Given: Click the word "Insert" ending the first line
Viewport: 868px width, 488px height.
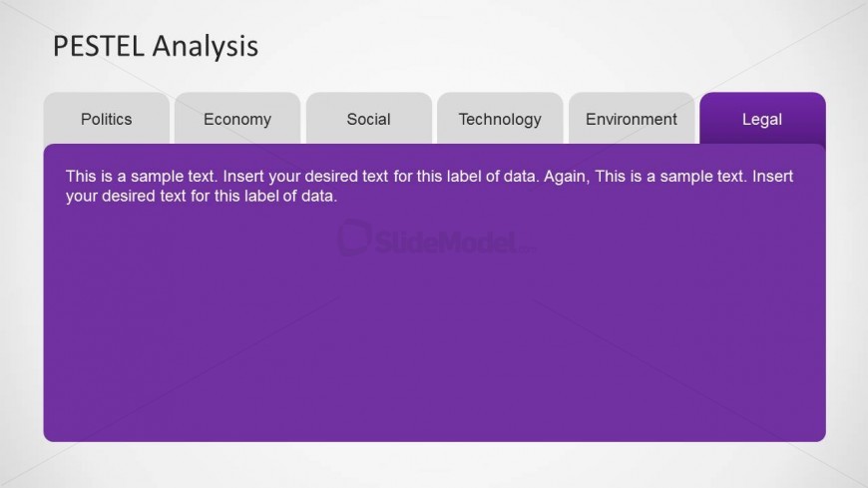Looking at the screenshot, I should click(x=772, y=177).
